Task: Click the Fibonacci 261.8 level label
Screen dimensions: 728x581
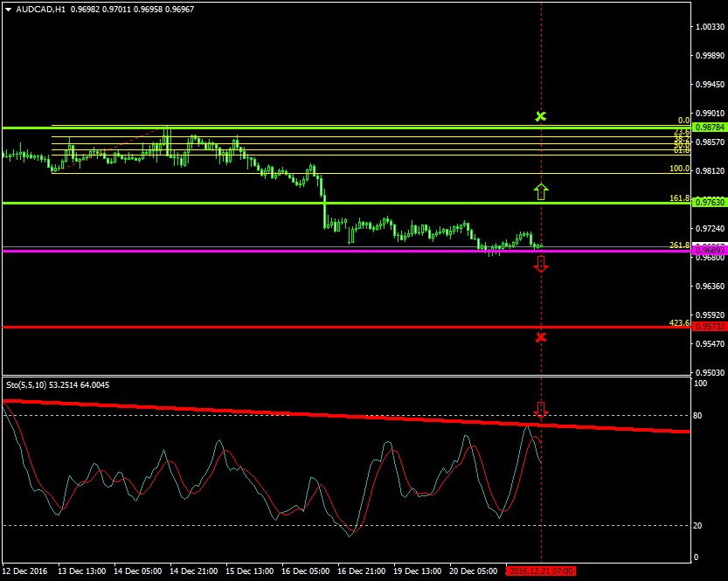Action: (680, 246)
